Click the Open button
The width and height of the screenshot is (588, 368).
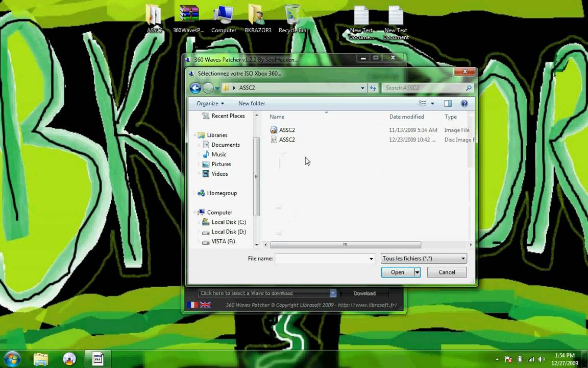pyautogui.click(x=398, y=272)
